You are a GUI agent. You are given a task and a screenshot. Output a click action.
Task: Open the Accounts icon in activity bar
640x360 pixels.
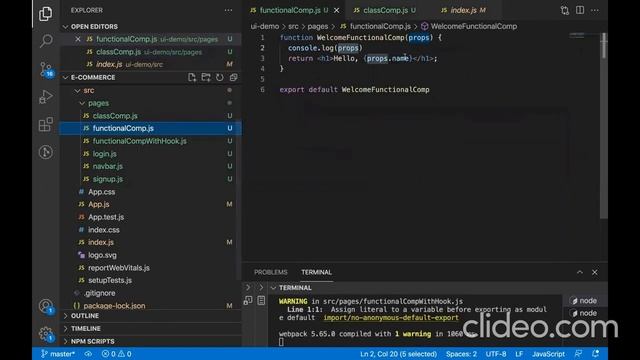click(46, 306)
